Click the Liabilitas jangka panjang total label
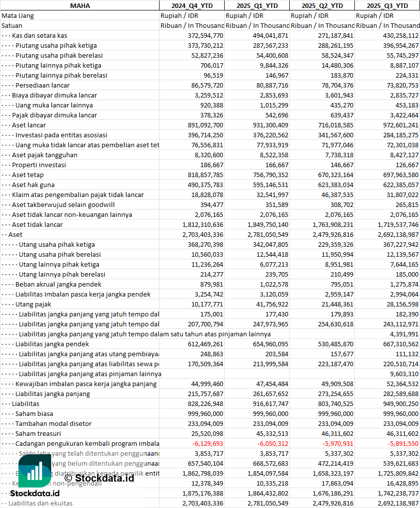Screen dimensions: 420x508 [x=53, y=394]
